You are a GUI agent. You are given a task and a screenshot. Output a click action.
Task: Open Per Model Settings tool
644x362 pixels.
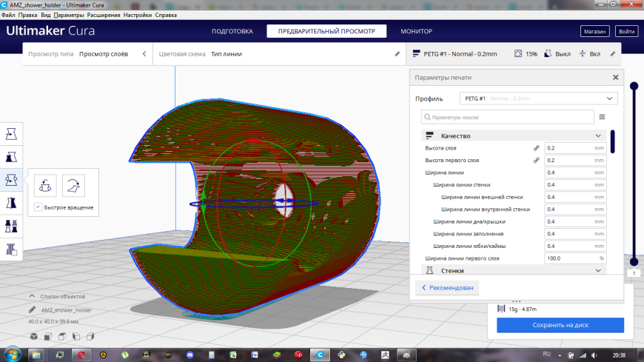tap(11, 226)
